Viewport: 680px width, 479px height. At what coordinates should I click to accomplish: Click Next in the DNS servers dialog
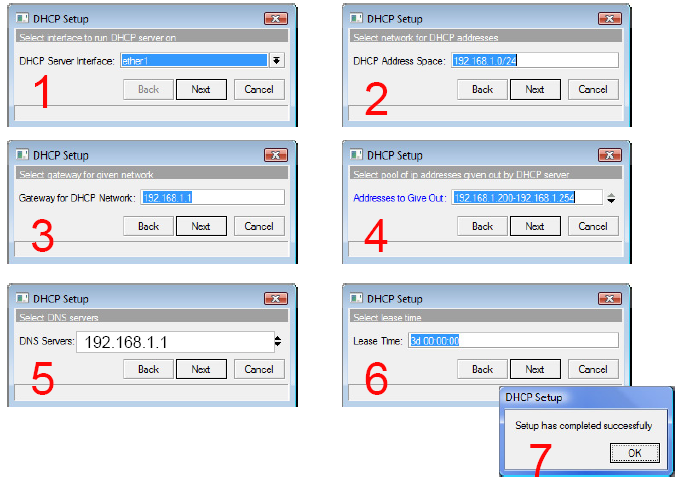201,369
